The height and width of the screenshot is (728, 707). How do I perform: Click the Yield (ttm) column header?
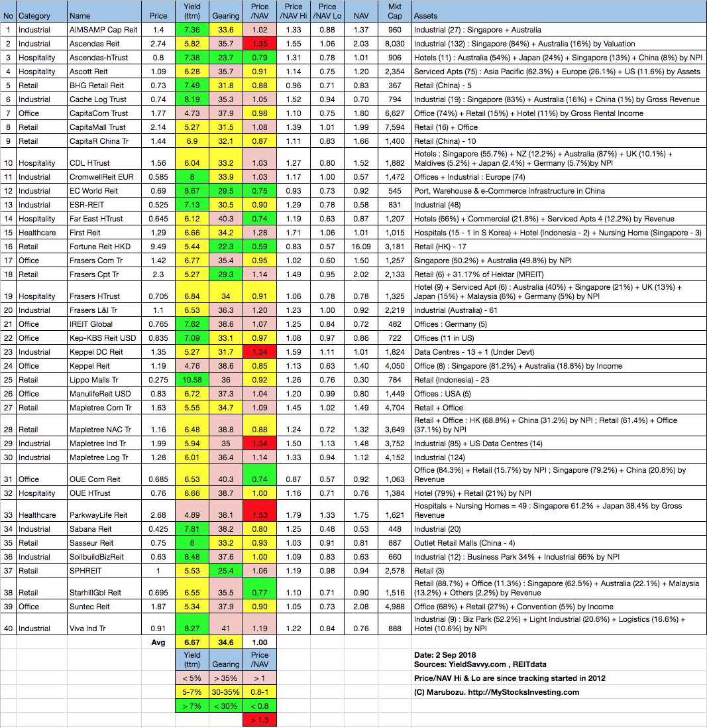pyautogui.click(x=192, y=11)
